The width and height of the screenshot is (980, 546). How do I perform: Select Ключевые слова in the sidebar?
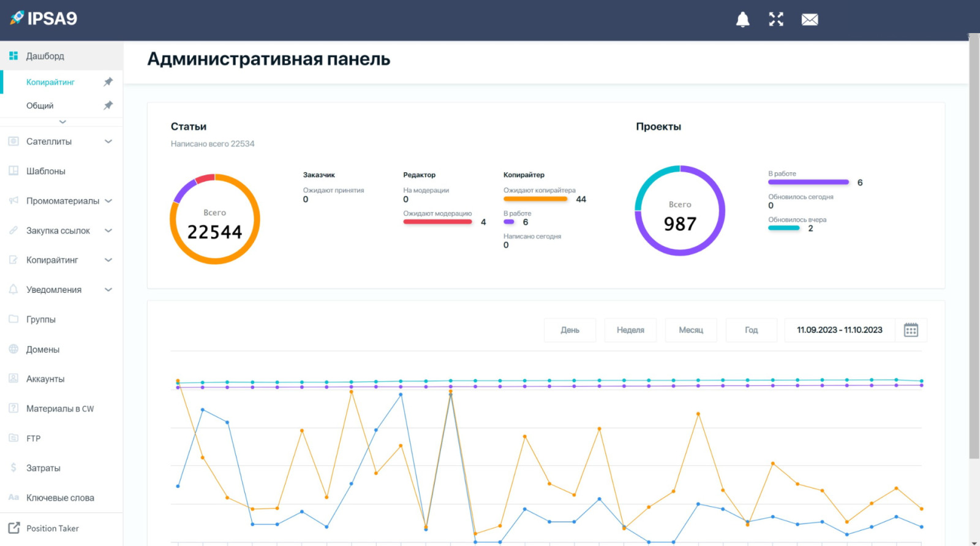pyautogui.click(x=61, y=498)
